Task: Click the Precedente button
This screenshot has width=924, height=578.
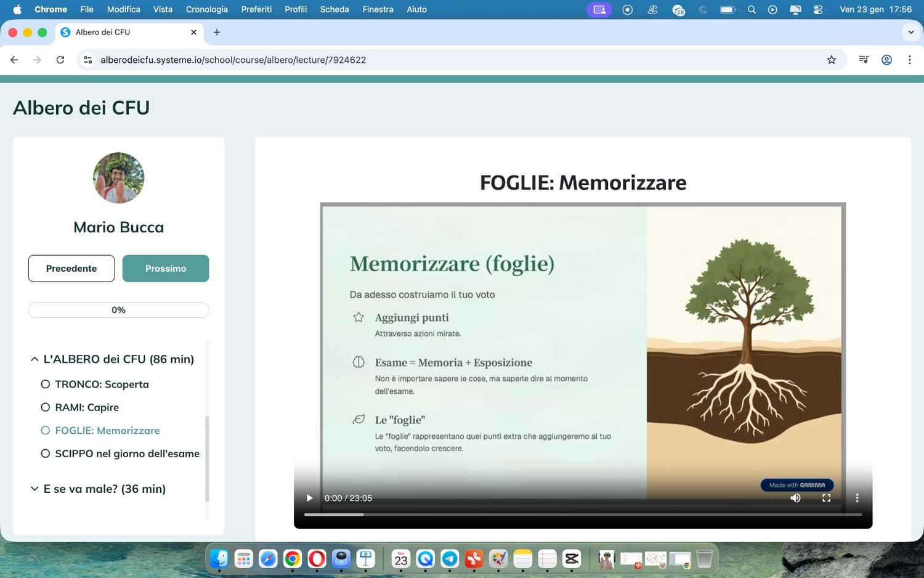Action: 71,269
